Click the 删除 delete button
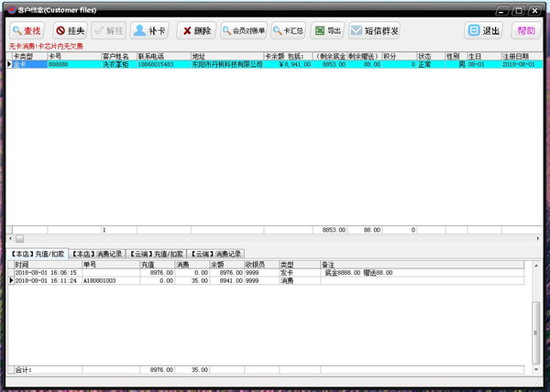550x392 pixels. tap(196, 30)
